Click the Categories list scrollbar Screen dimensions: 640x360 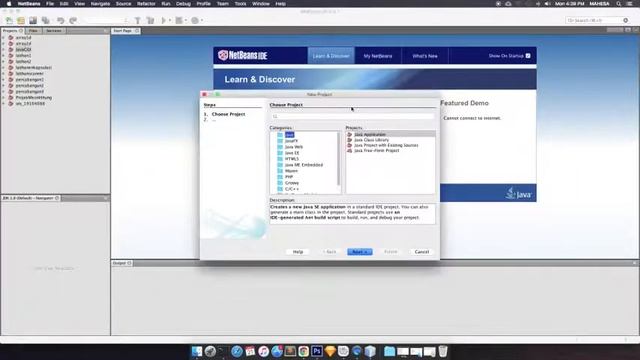pos(338,158)
